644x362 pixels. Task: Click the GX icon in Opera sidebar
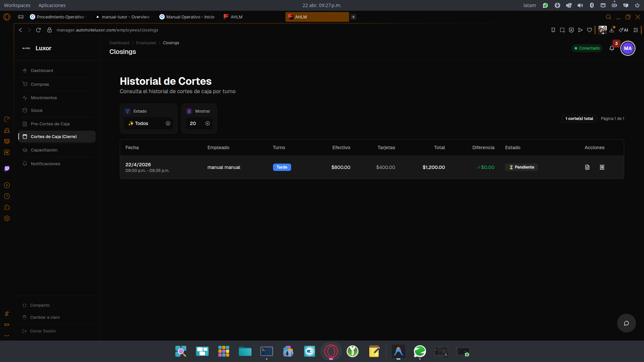click(7, 325)
